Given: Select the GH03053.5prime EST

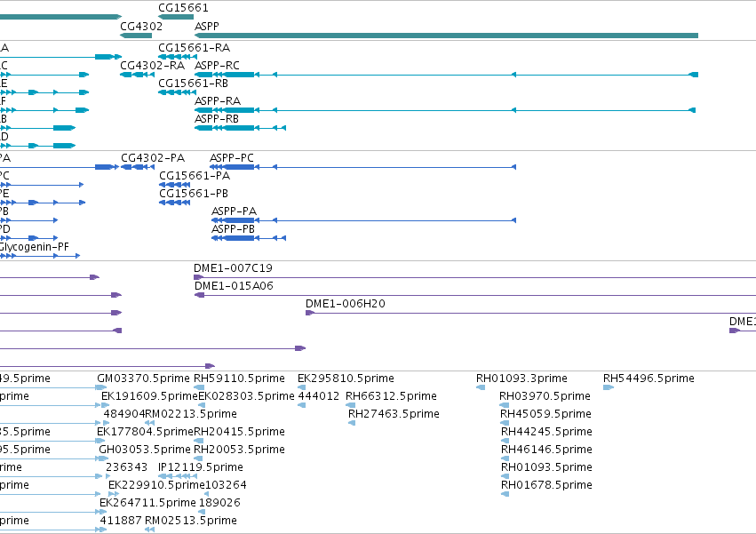Looking at the screenshot, I should (103, 458).
